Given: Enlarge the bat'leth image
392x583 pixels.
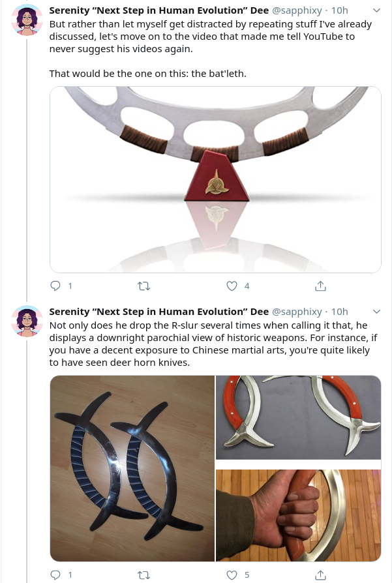Looking at the screenshot, I should tap(215, 179).
